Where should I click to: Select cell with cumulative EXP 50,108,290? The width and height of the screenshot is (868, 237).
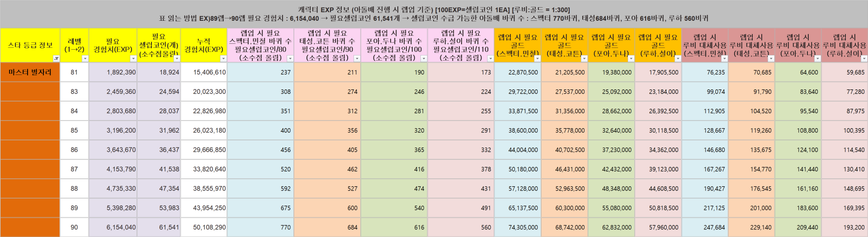204,228
